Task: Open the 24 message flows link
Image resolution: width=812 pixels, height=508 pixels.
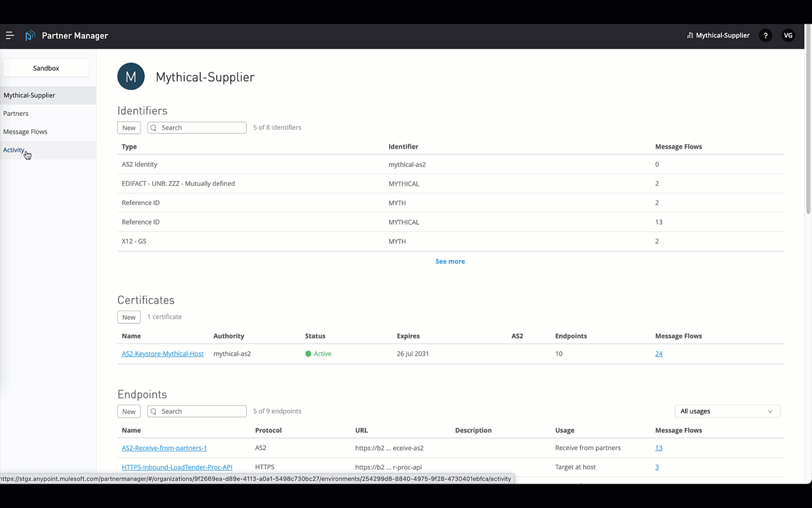Action: (x=658, y=354)
